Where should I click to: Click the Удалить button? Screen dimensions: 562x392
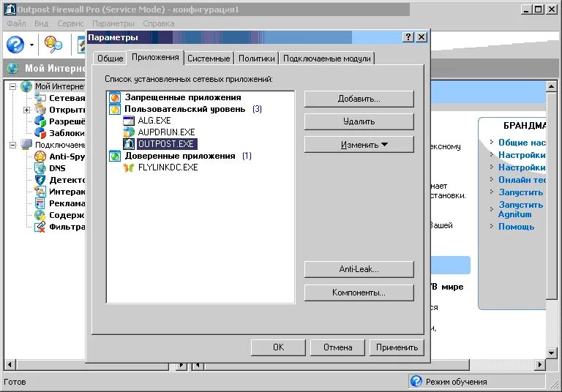click(x=359, y=122)
